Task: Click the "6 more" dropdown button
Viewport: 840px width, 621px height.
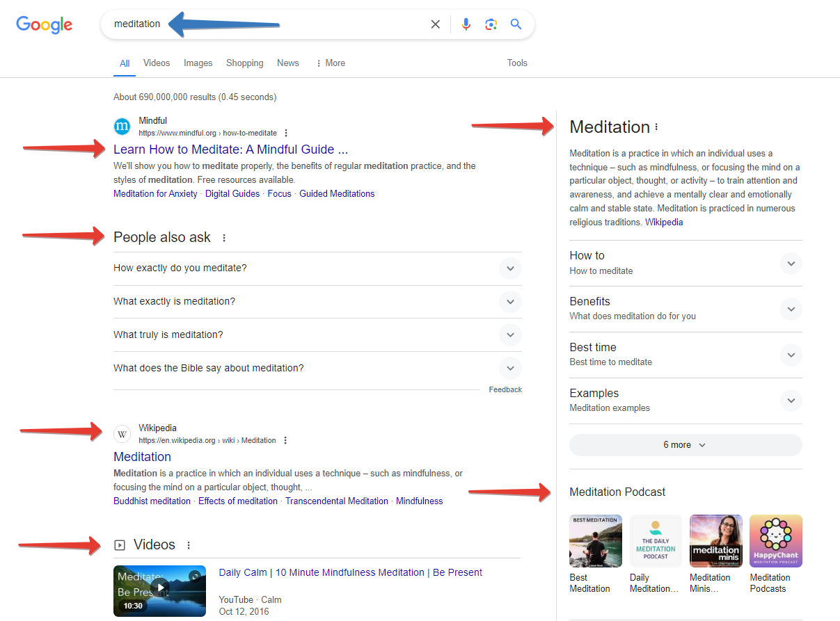Action: click(x=685, y=445)
